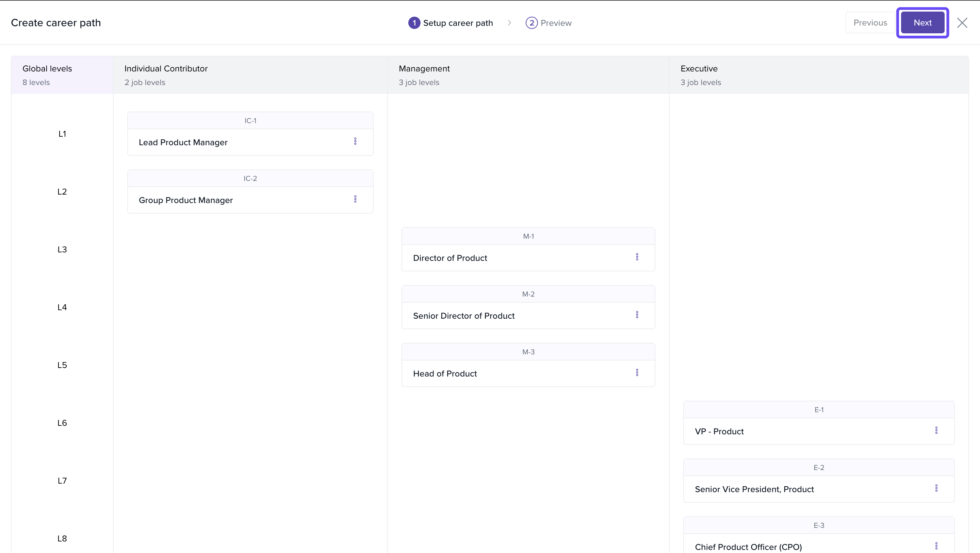Open options for Senior Vice President, Product

[x=936, y=488]
